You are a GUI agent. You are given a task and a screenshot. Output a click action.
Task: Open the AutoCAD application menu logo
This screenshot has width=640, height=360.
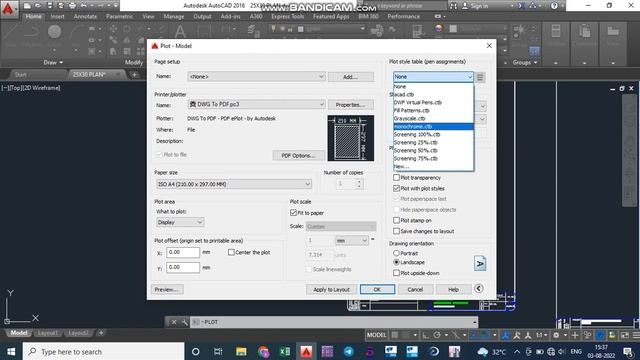pos(8,8)
